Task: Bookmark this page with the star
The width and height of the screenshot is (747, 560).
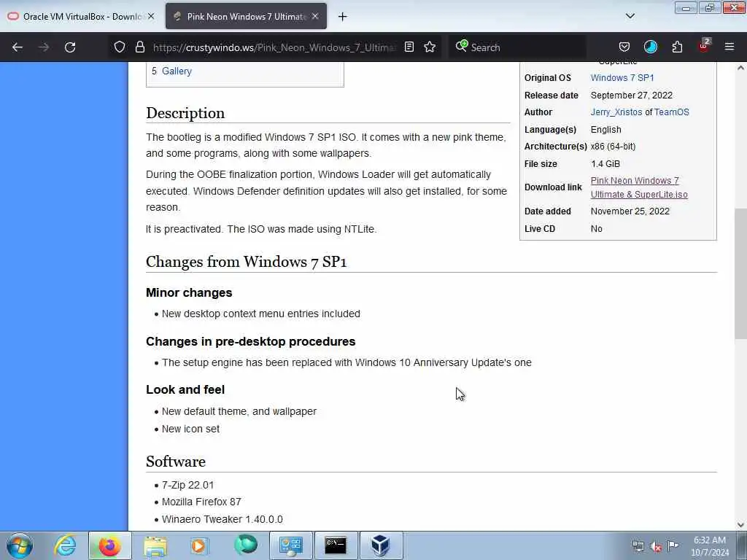Action: coord(430,47)
